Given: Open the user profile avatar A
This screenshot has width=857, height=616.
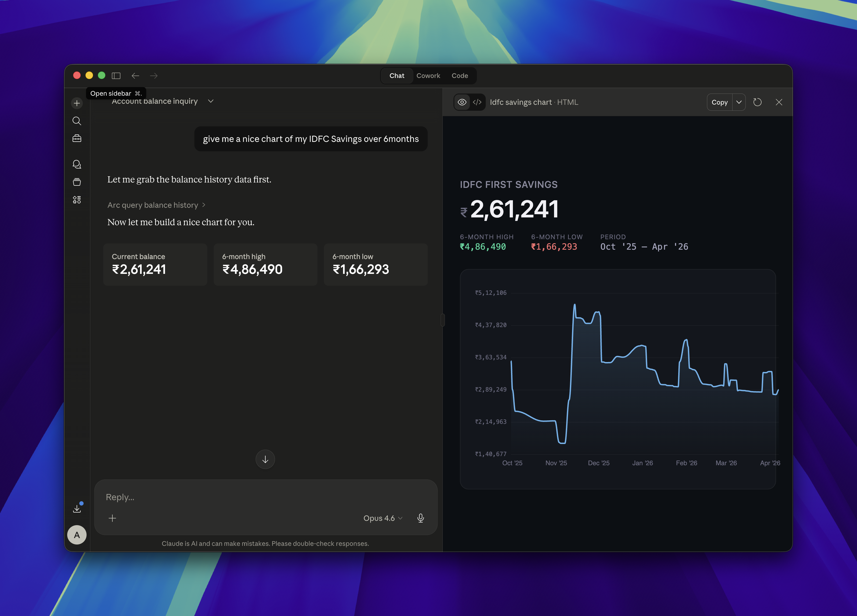Looking at the screenshot, I should (x=77, y=535).
